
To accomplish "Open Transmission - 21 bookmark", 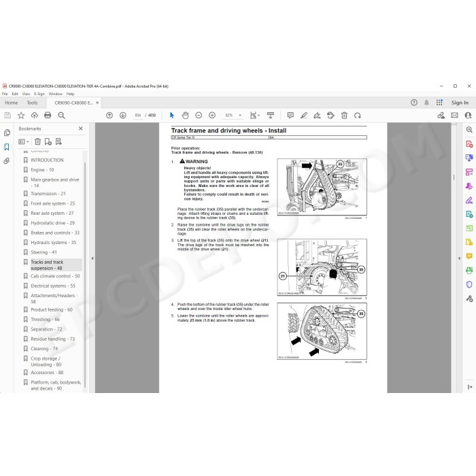I will coord(48,193).
